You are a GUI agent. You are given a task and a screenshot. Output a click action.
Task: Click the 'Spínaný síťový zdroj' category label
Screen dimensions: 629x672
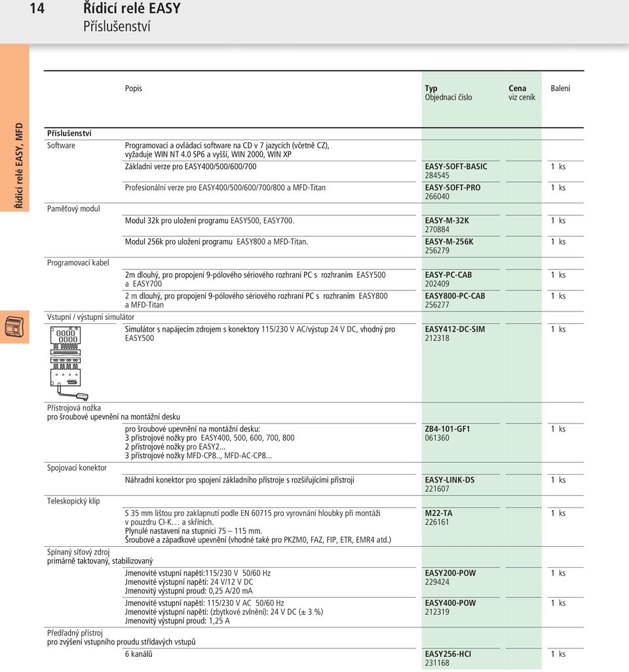pos(79,552)
